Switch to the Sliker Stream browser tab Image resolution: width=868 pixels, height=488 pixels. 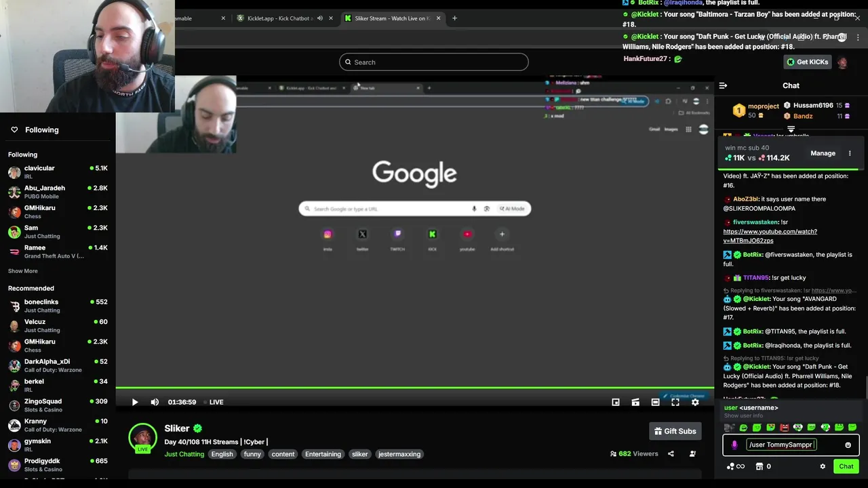(x=392, y=18)
